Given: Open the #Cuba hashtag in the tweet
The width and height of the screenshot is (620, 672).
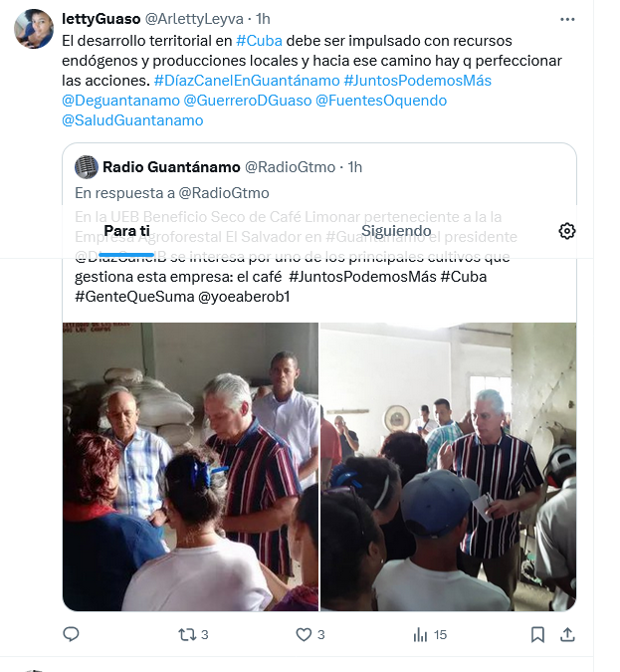Looking at the screenshot, I should click(x=259, y=41).
